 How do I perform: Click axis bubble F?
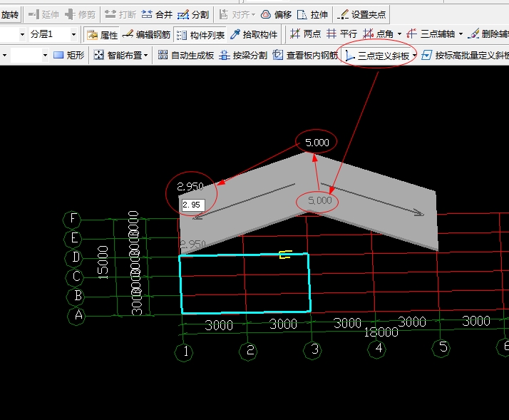coord(73,219)
